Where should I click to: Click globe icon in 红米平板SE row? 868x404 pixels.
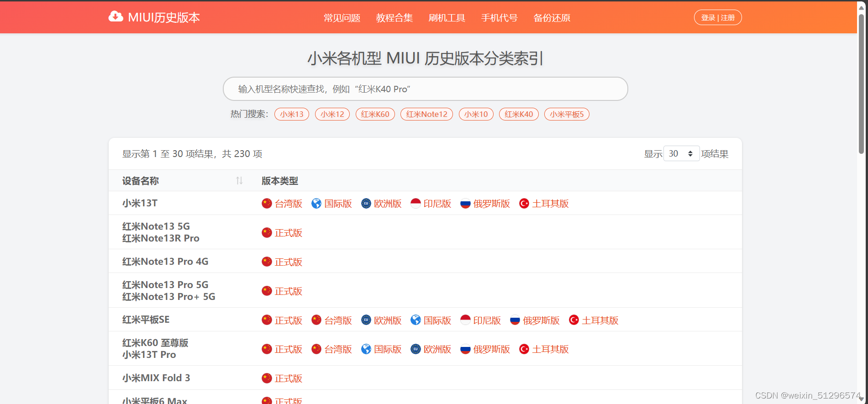click(x=416, y=320)
